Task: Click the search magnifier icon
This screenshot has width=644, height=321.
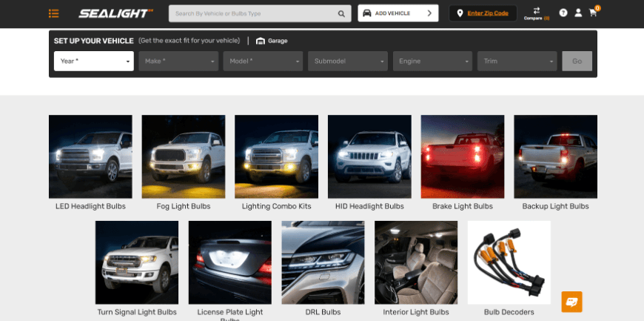Action: (341, 13)
